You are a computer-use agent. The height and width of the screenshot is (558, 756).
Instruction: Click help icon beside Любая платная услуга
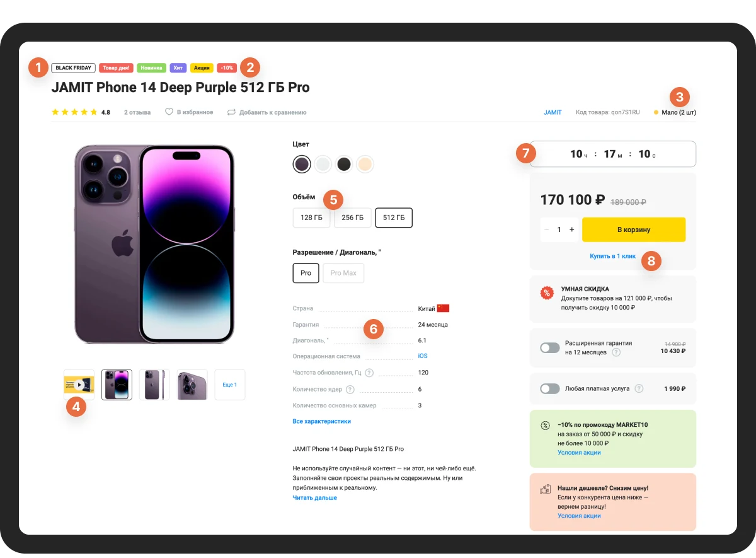pos(639,388)
